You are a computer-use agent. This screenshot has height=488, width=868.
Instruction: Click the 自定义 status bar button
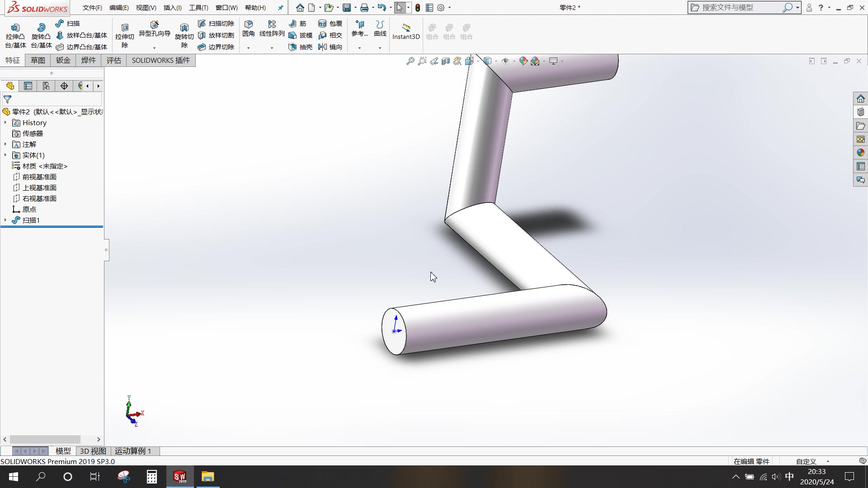click(807, 461)
